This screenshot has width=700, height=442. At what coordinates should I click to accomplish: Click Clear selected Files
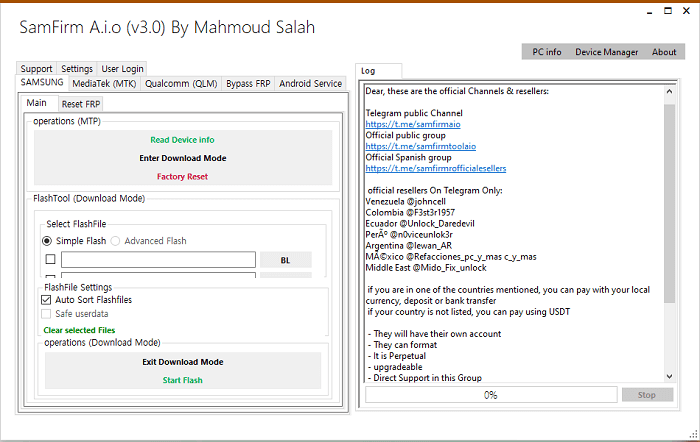tap(79, 330)
